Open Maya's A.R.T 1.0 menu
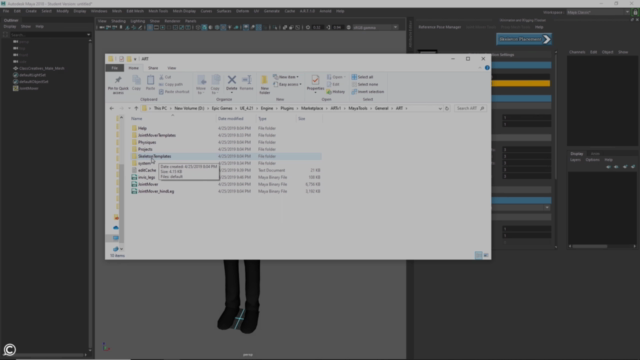 coord(307,11)
